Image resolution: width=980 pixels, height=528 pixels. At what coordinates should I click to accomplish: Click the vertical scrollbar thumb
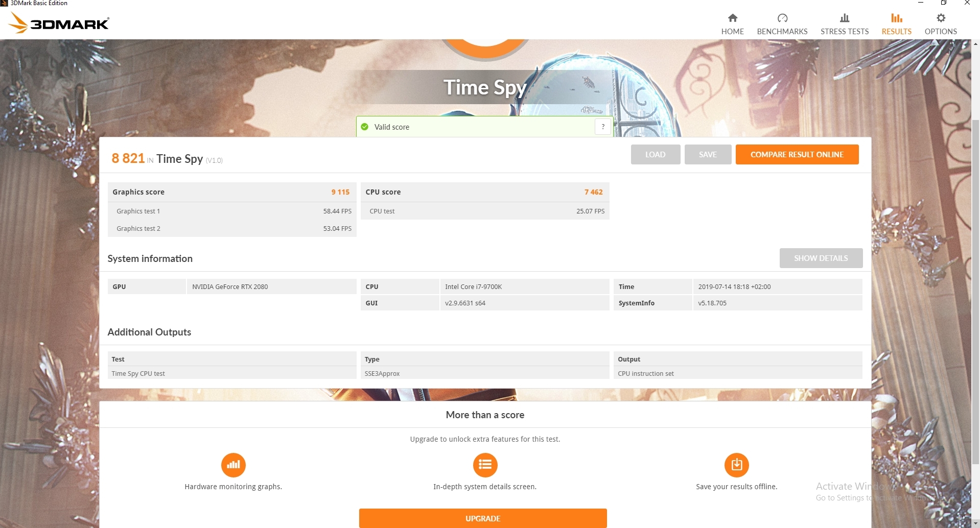point(975,291)
